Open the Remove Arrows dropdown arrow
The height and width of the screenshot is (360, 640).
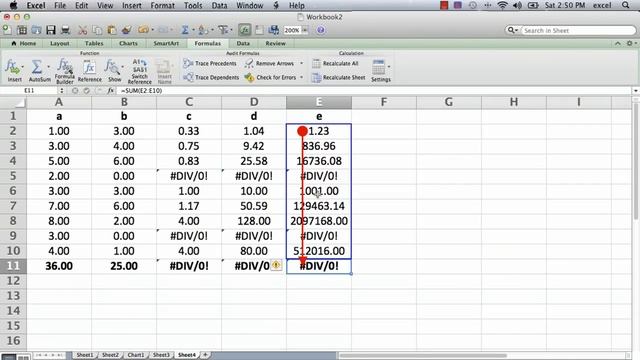pyautogui.click(x=302, y=63)
